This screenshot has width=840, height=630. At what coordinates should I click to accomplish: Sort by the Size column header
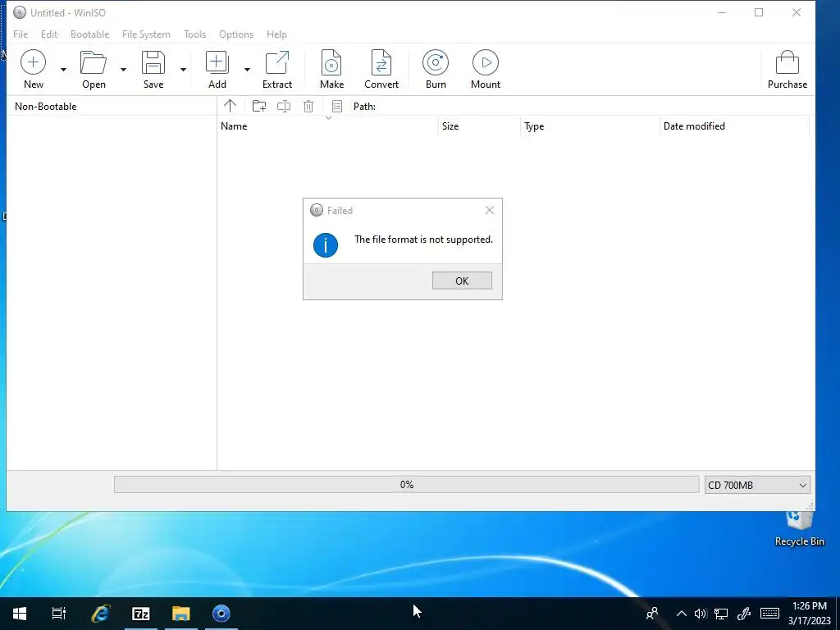tap(479, 126)
